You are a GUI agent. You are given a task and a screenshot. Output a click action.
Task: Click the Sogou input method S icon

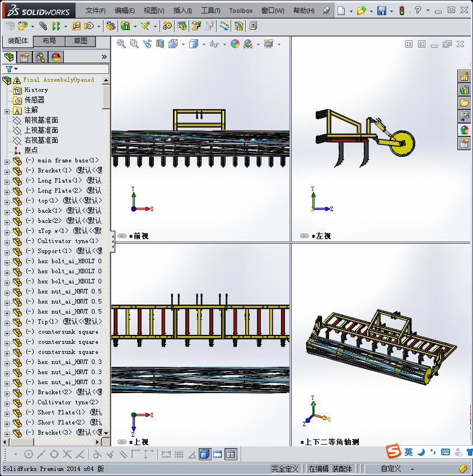click(x=393, y=451)
